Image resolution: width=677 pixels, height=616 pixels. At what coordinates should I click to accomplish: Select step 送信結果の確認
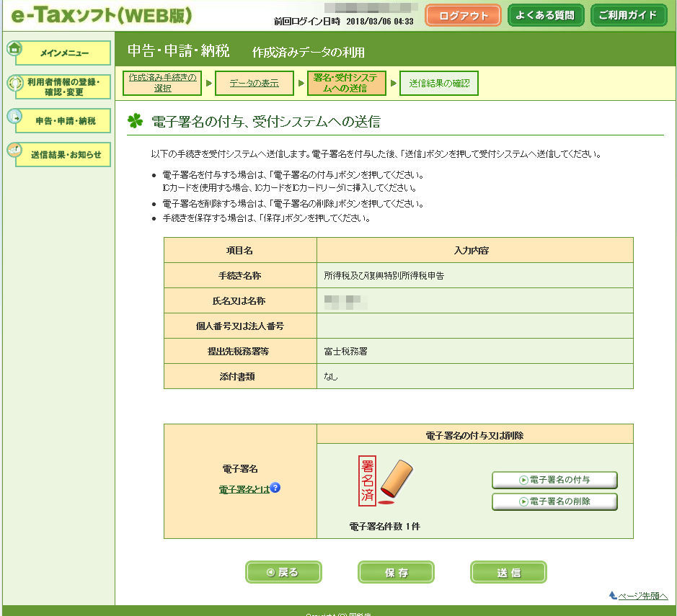click(439, 83)
